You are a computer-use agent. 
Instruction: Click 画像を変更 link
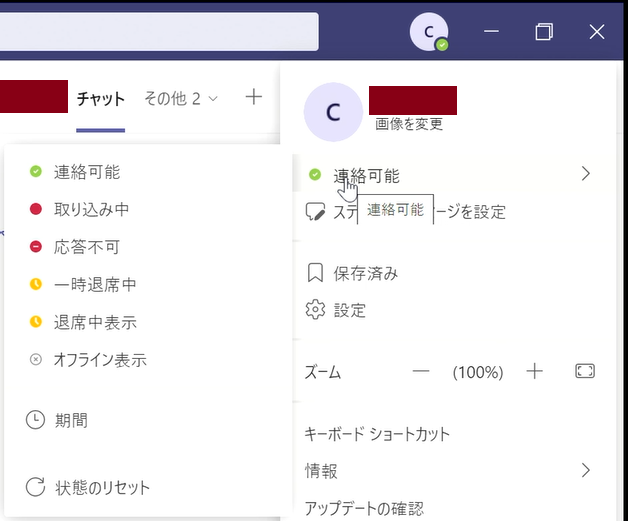coord(409,124)
